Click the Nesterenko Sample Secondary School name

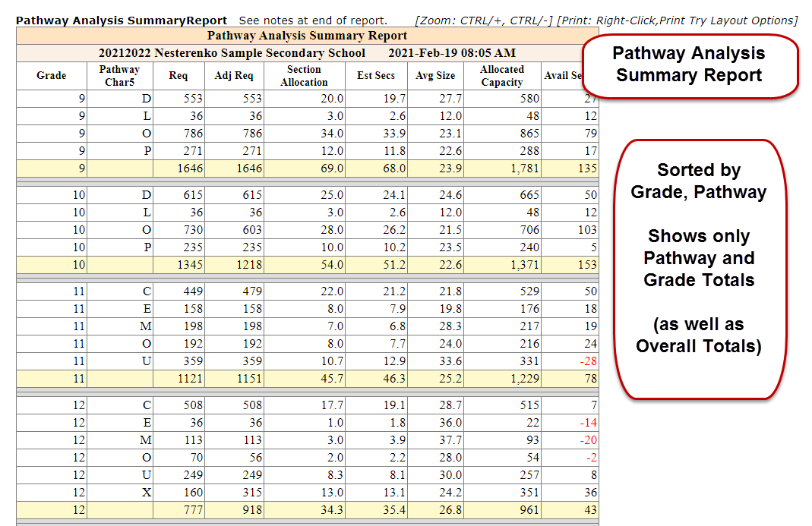(x=232, y=53)
